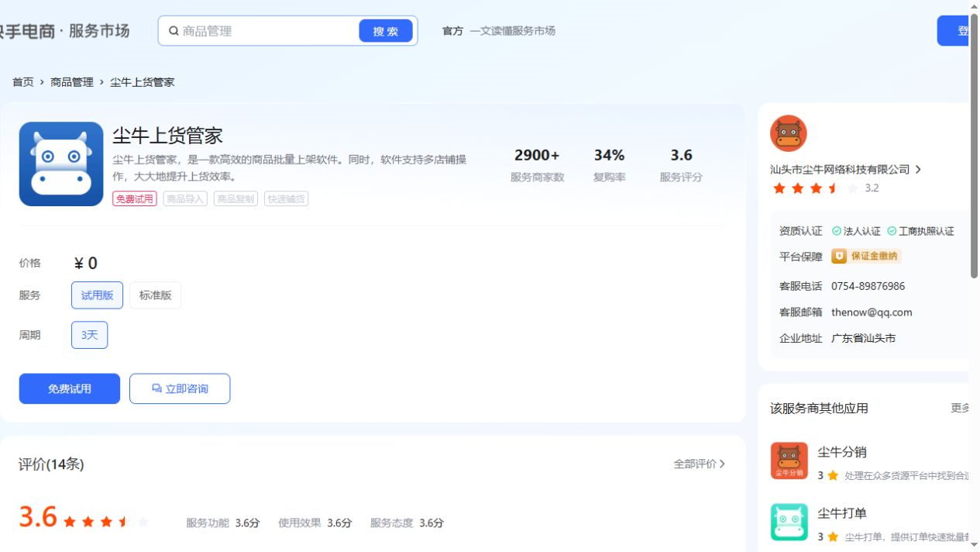980x552 pixels.
Task: Click the 免费试用 tag
Action: (135, 198)
